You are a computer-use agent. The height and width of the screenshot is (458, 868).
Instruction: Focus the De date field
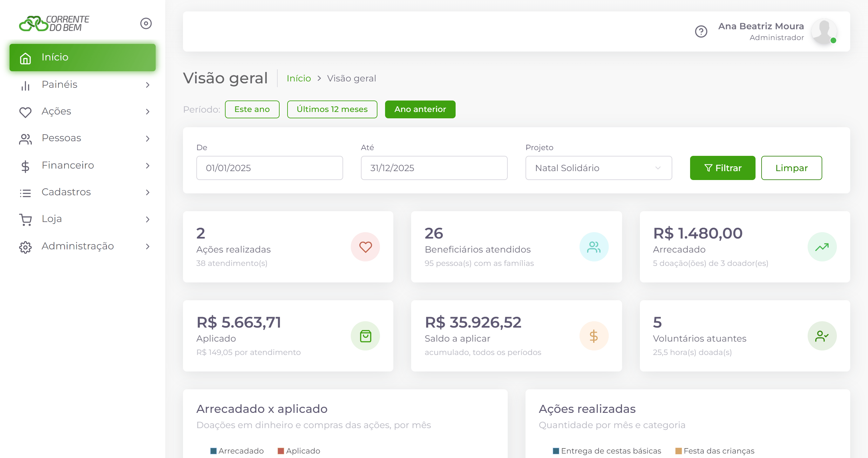click(x=269, y=168)
